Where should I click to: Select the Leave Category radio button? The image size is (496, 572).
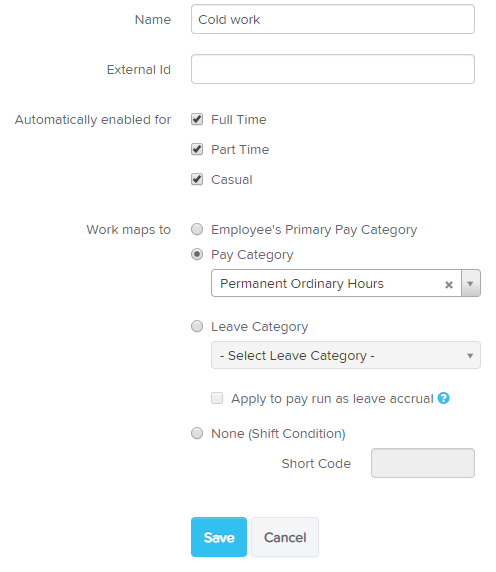point(197,326)
